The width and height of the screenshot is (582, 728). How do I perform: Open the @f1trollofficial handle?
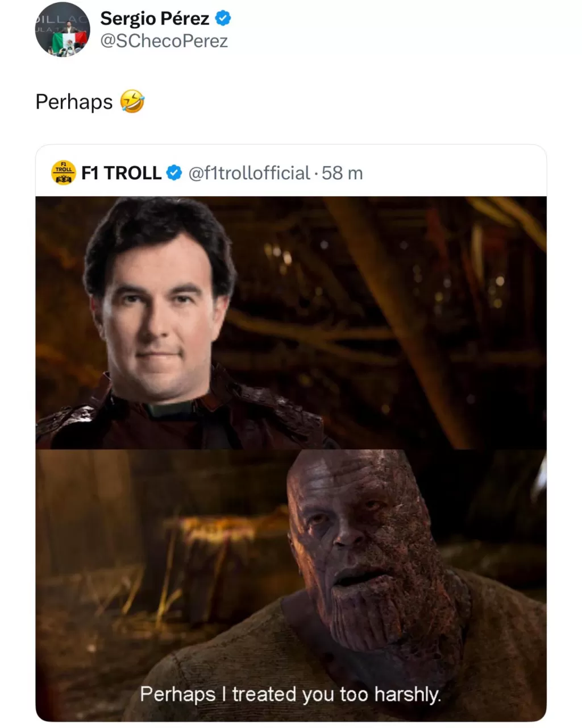[249, 172]
